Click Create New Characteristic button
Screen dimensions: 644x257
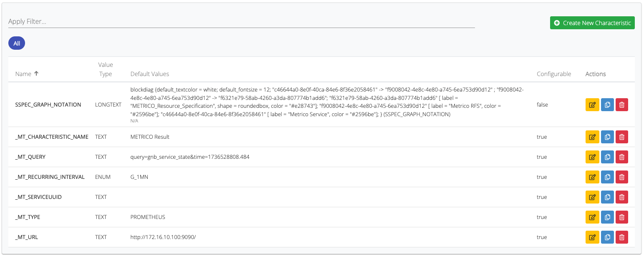(x=592, y=23)
